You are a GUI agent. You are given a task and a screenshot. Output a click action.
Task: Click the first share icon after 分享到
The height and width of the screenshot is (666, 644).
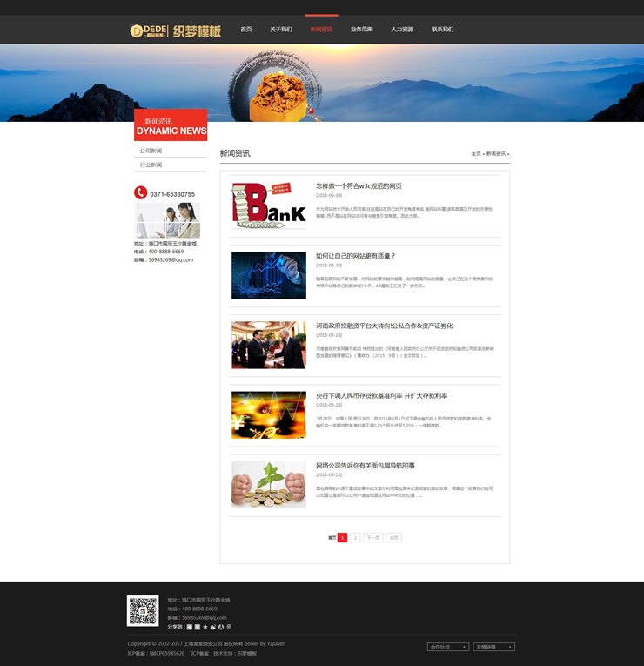click(190, 627)
